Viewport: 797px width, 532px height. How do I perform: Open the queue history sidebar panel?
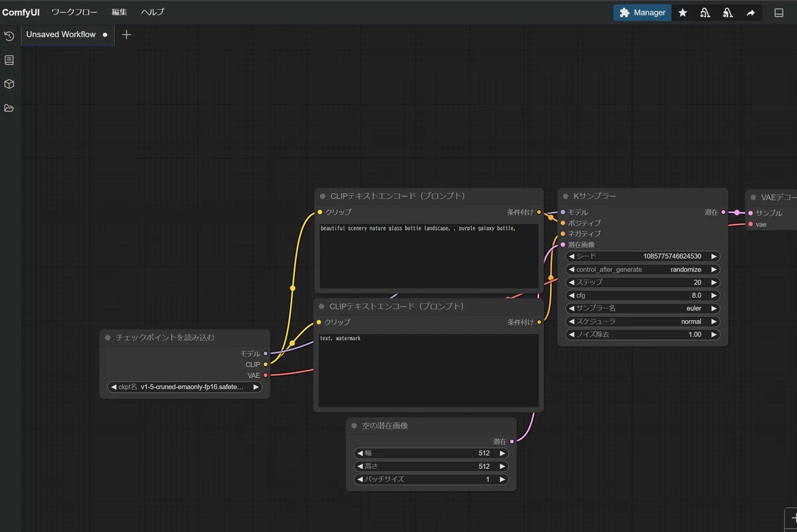click(x=9, y=36)
